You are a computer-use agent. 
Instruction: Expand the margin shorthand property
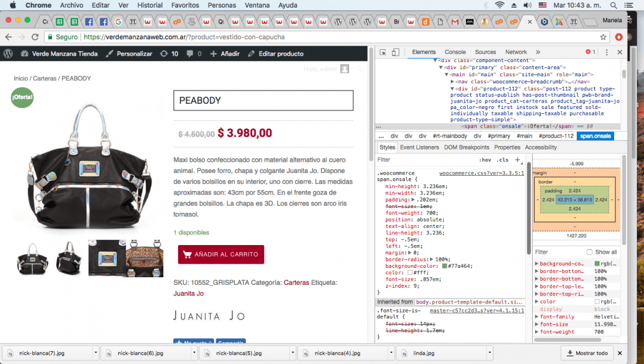point(410,253)
